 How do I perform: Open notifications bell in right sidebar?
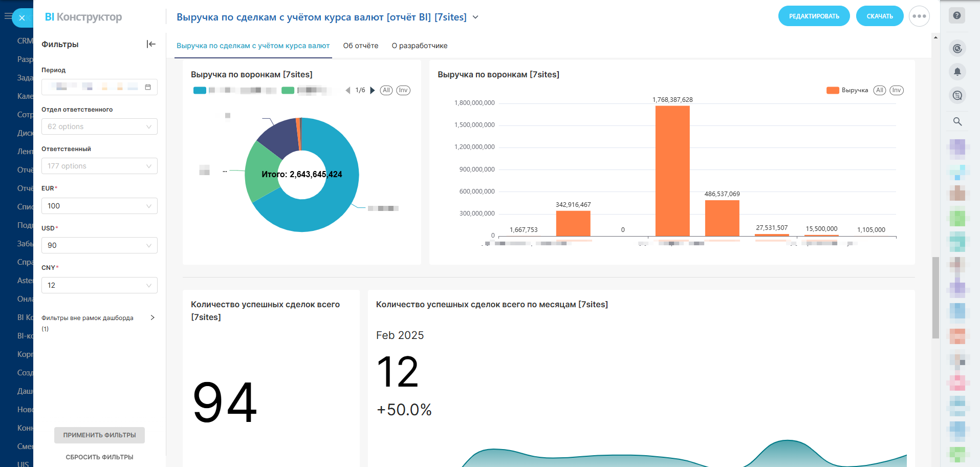coord(957,72)
